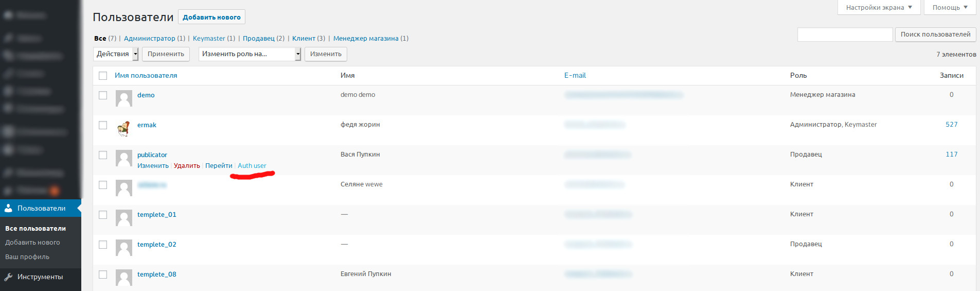Filter by Администратор role

[x=149, y=39]
